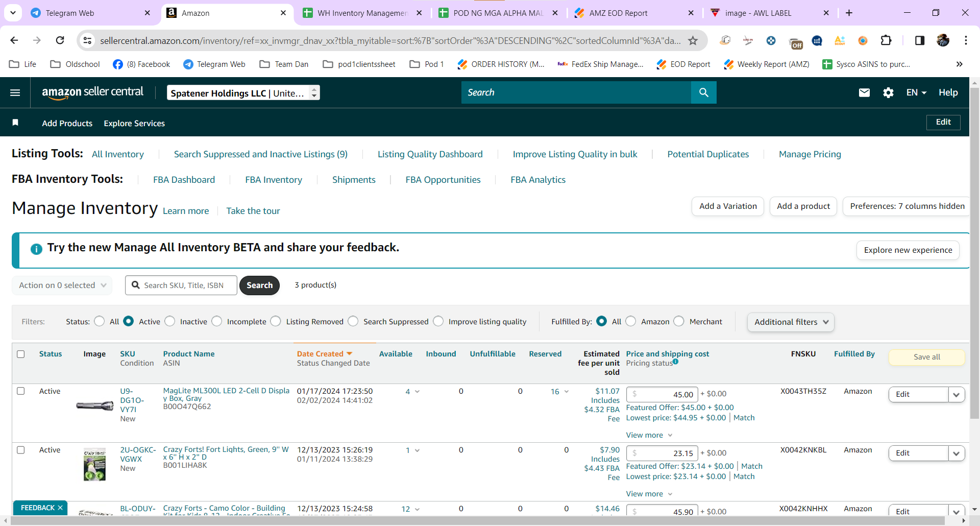Open the Seller Central hamburger menu
Image resolution: width=980 pixels, height=526 pixels.
[x=15, y=92]
